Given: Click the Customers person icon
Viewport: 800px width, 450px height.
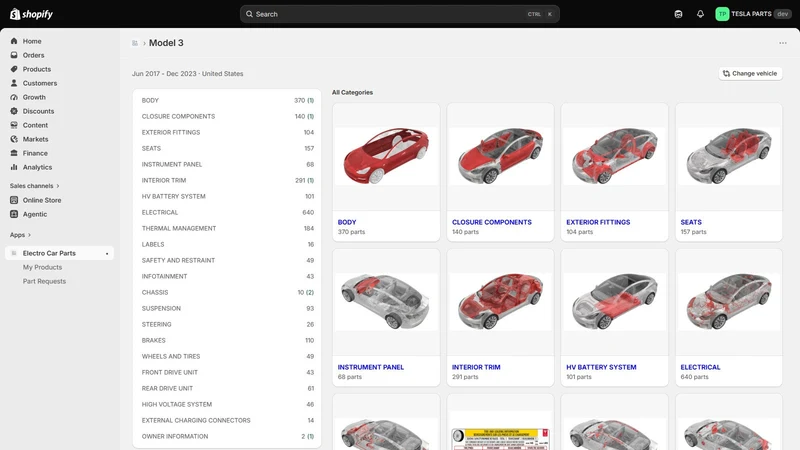Looking at the screenshot, I should click(14, 83).
